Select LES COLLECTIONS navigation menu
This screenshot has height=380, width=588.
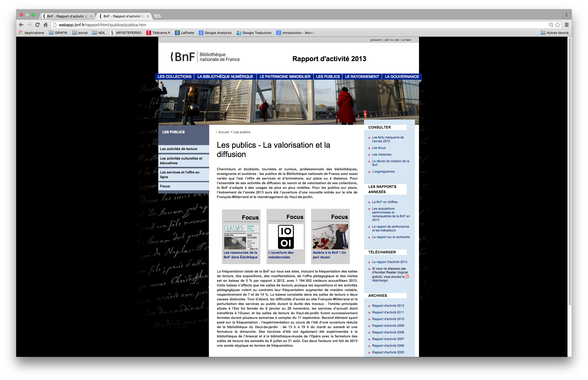(174, 76)
